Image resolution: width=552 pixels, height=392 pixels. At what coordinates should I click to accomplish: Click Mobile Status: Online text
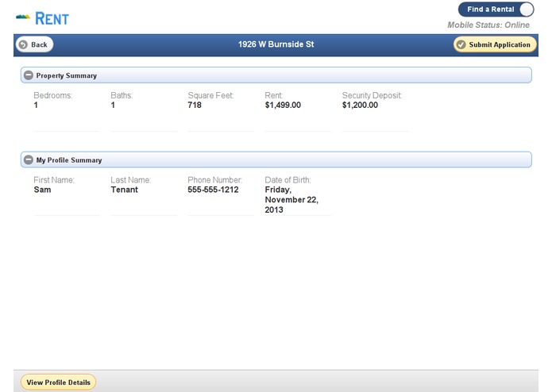(488, 25)
